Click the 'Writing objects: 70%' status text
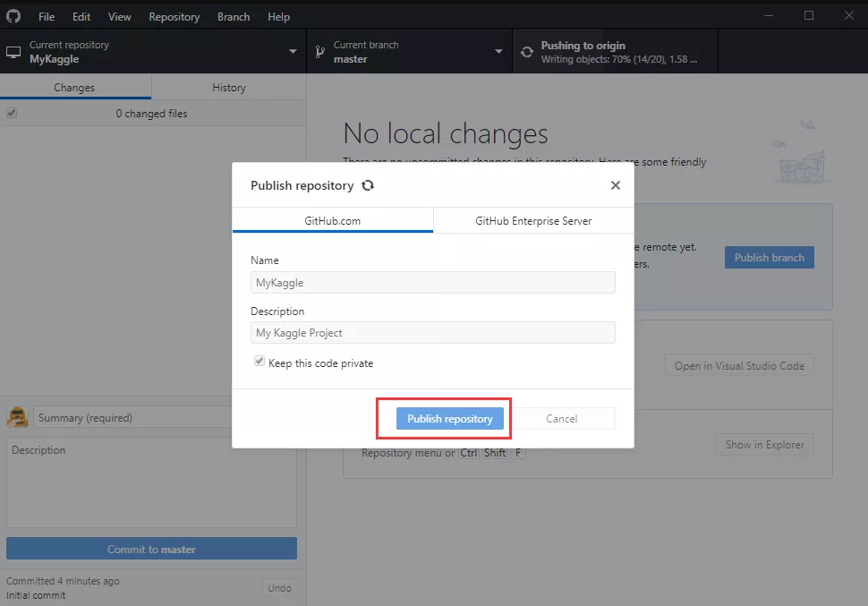This screenshot has width=868, height=606. (x=619, y=59)
